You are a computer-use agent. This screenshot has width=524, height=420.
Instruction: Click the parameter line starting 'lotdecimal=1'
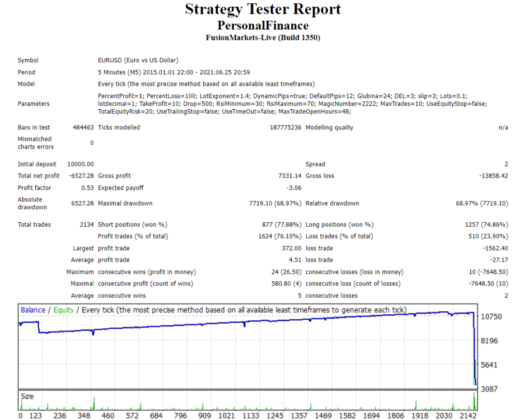pos(292,104)
